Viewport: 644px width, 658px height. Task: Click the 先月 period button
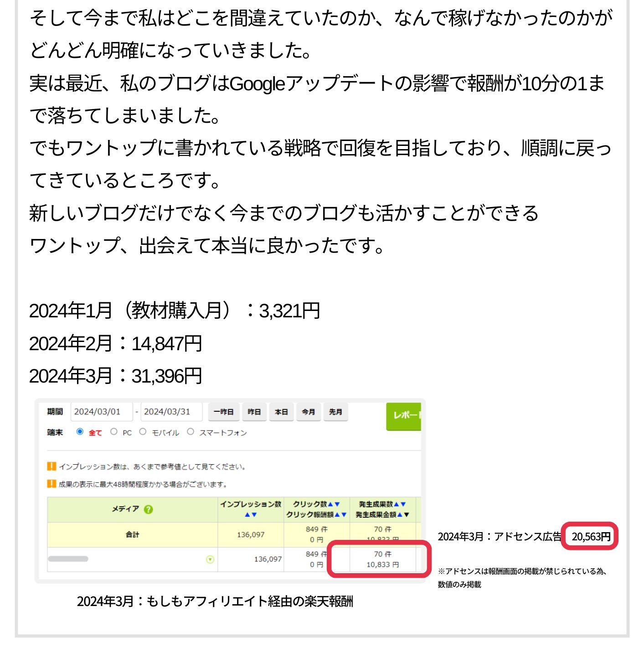tap(335, 412)
